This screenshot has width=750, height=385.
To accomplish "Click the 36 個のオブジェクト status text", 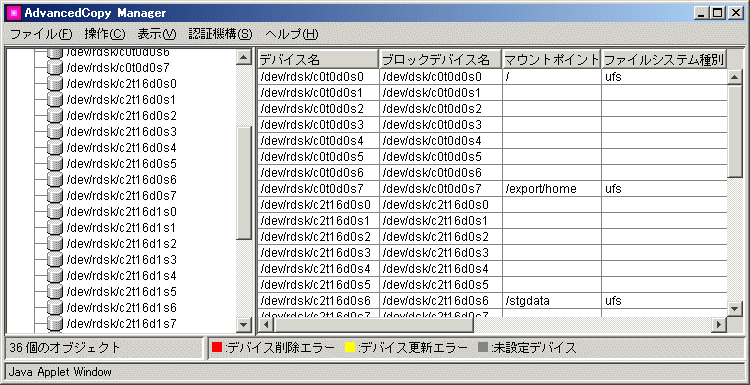I will point(65,348).
